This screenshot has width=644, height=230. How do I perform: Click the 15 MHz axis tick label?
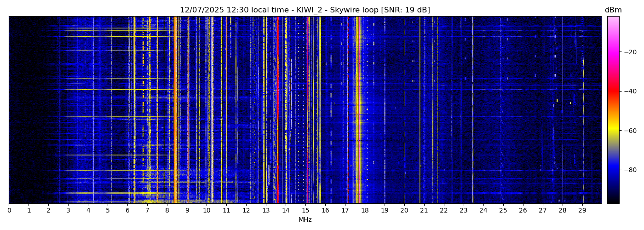(305, 211)
